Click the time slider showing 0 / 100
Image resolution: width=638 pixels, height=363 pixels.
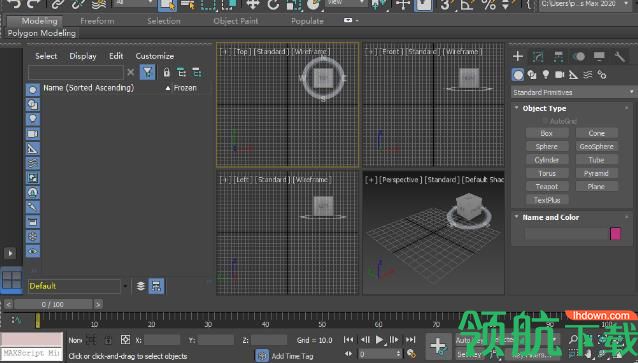(x=53, y=304)
